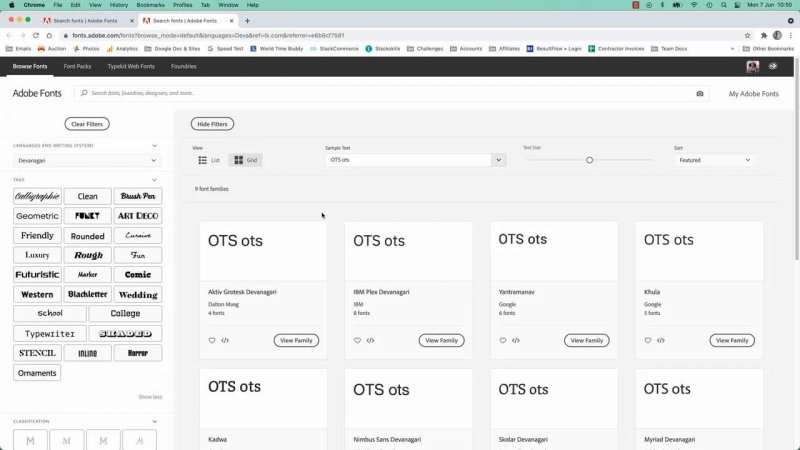Open a new browser tab

[247, 21]
